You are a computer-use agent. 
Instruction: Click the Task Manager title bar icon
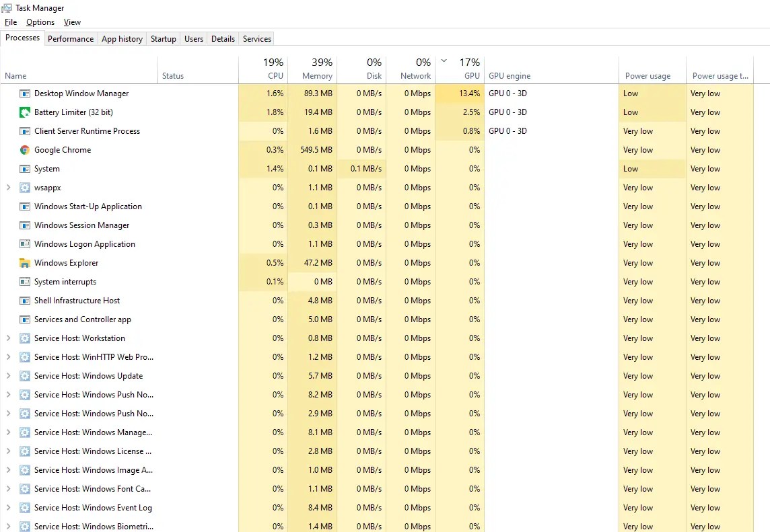click(6, 7)
